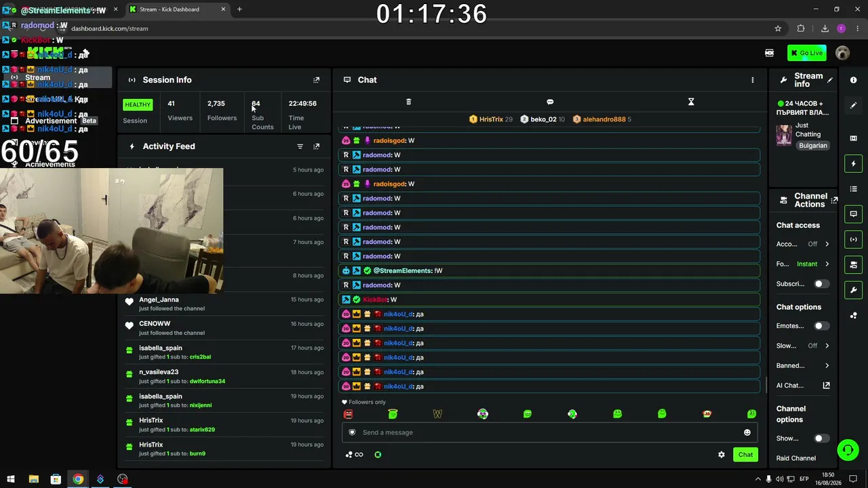Open the green headset support bubble
868x488 pixels.
click(847, 449)
